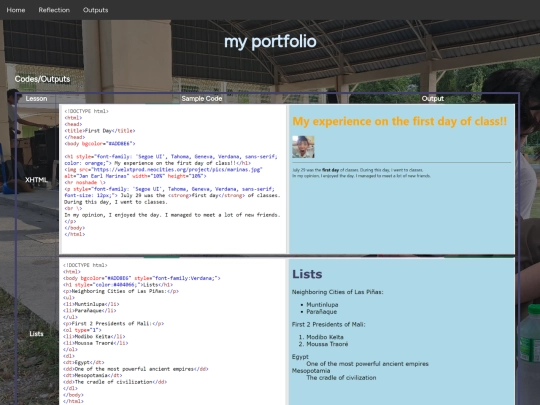Click 'The cradle of civilization' output definition
The width and height of the screenshot is (540, 405).
(341, 378)
